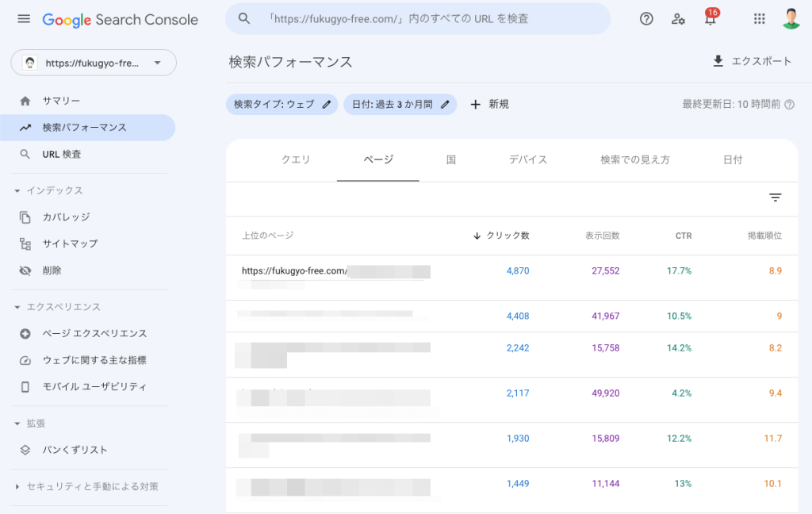Open the property selector dropdown
The image size is (812, 514).
click(x=94, y=63)
